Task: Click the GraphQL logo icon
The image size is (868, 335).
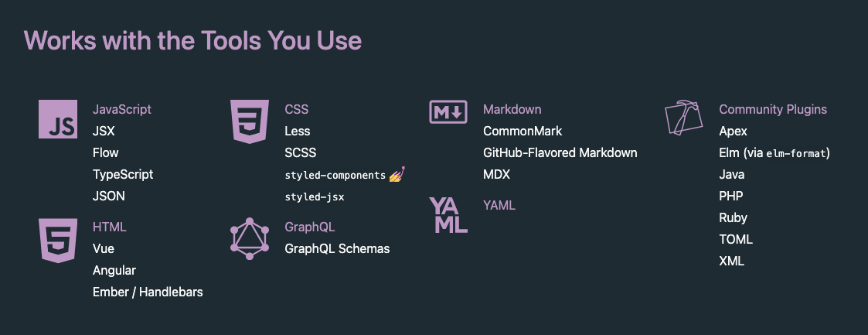Action: tap(250, 238)
